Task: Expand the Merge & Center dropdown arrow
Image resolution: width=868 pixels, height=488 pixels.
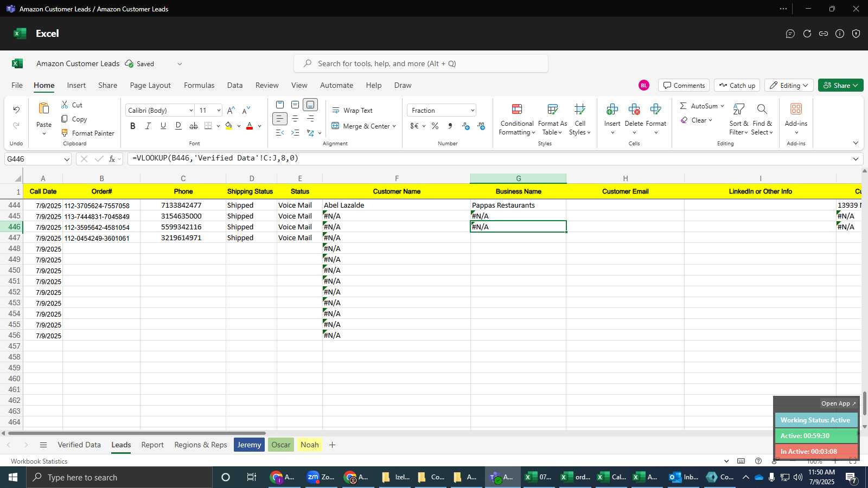Action: pyautogui.click(x=394, y=126)
